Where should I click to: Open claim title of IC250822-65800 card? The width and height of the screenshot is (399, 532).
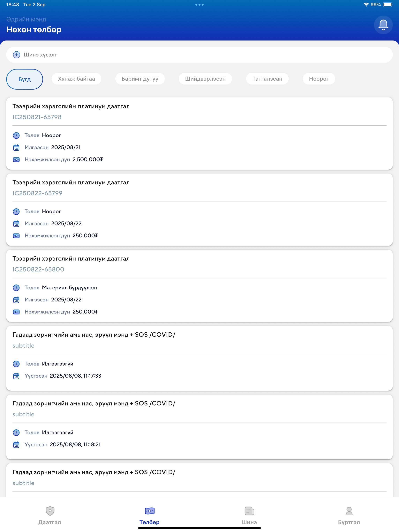point(71,259)
